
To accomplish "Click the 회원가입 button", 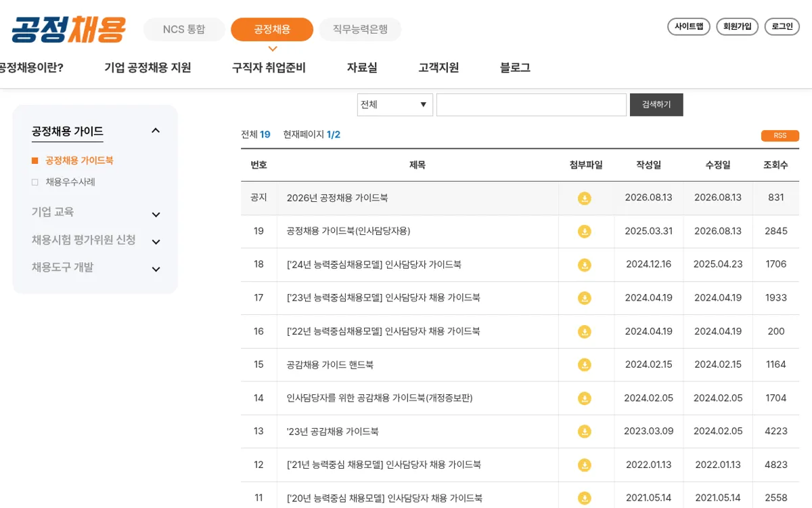I will point(738,26).
